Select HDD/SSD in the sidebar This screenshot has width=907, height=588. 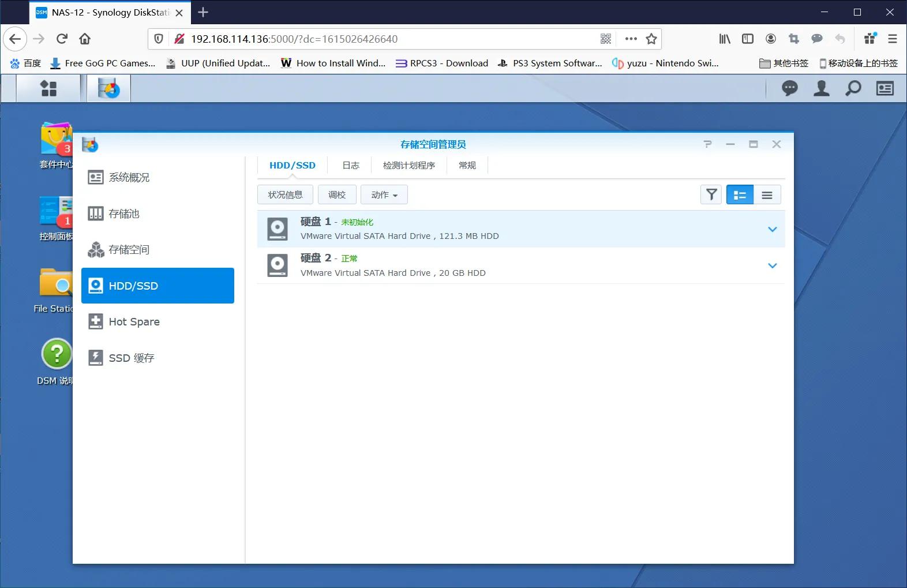(158, 286)
